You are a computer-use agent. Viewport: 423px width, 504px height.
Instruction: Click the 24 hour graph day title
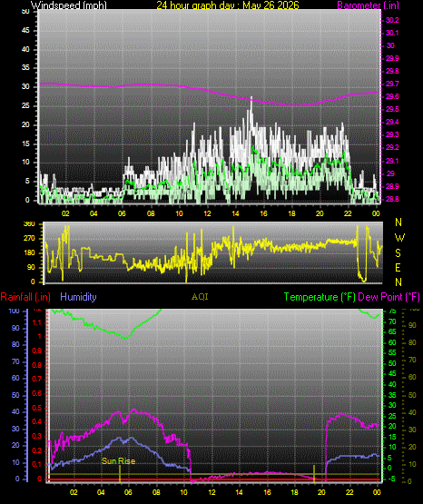pos(228,5)
